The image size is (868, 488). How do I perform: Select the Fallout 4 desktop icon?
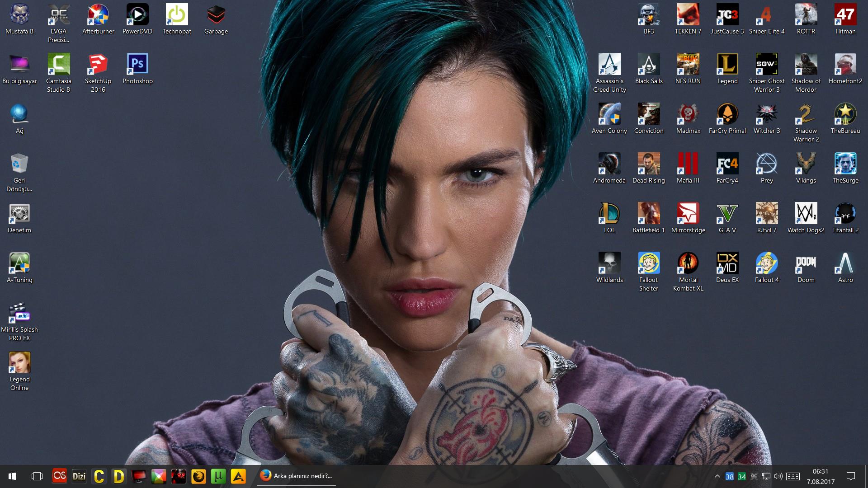[766, 263]
